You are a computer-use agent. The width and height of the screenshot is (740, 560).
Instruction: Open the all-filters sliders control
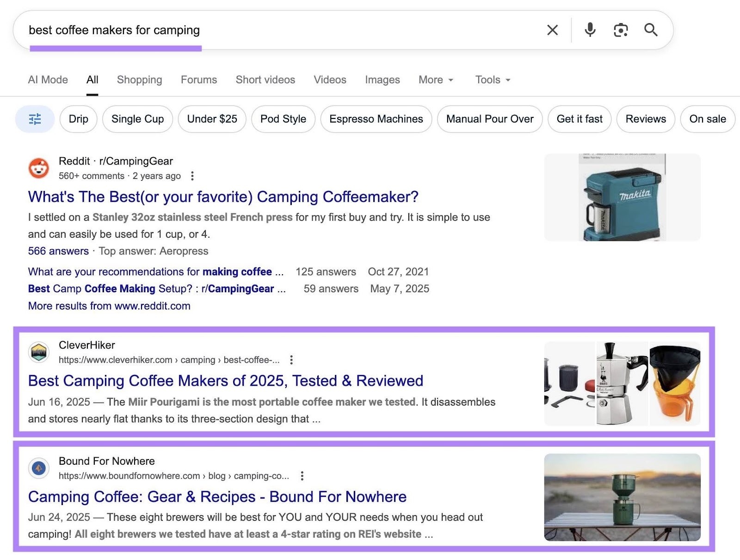pos(35,119)
